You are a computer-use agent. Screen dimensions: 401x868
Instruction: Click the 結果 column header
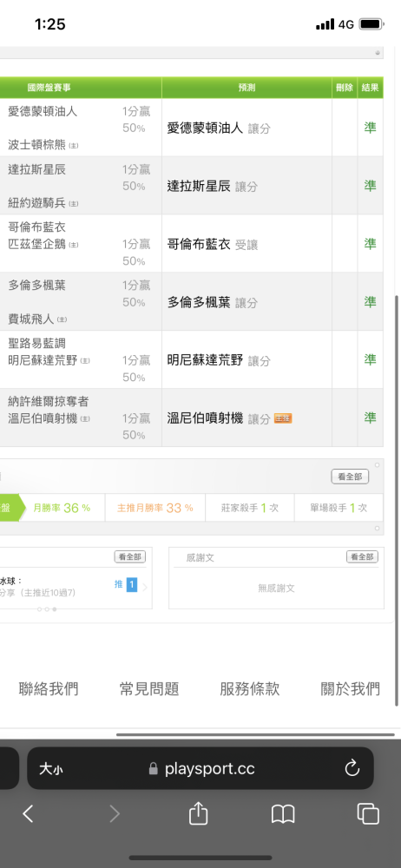(370, 88)
